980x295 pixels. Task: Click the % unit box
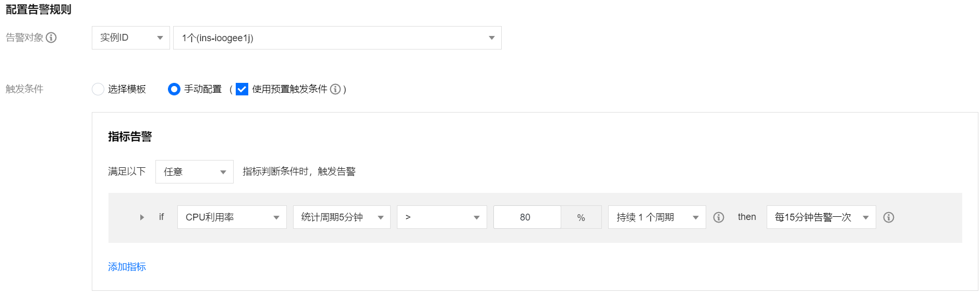(581, 217)
